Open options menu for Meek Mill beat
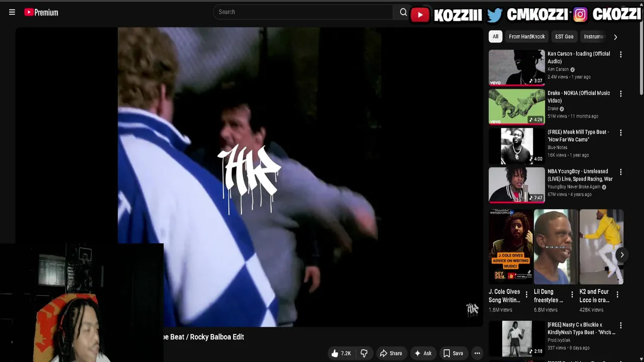Screen dimensions: 644x362 pyautogui.click(x=620, y=133)
